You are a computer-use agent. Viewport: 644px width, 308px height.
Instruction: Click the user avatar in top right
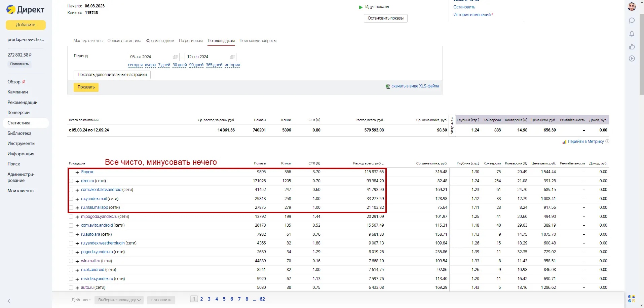pos(632,7)
